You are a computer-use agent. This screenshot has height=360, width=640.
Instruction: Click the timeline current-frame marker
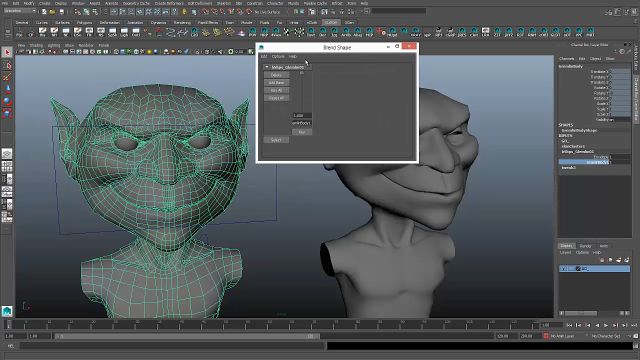[8, 325]
